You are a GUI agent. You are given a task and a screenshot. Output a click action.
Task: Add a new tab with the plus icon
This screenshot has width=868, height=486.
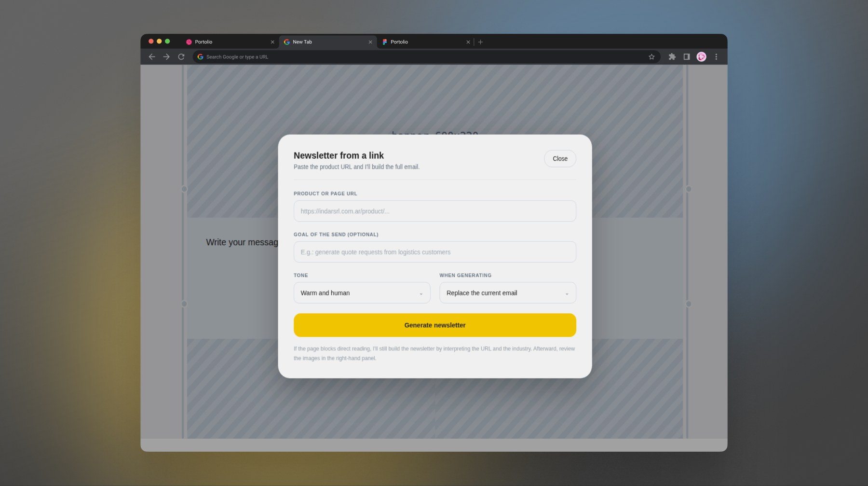tap(480, 42)
